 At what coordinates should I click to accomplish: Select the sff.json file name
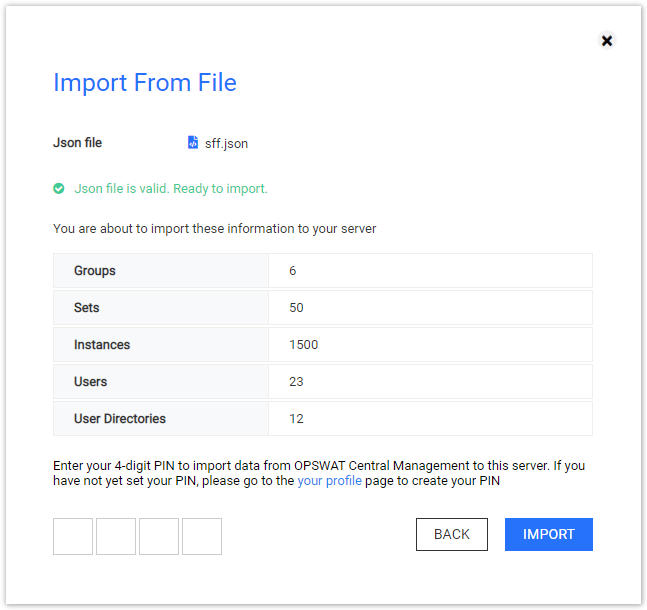(227, 144)
